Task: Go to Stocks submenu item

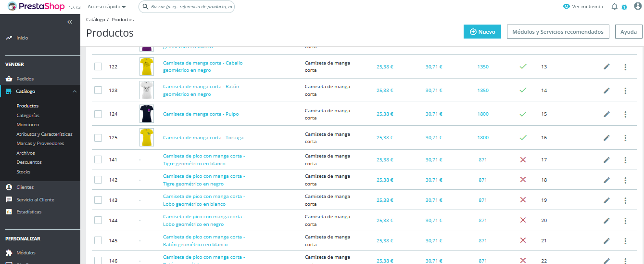Action: point(23,172)
